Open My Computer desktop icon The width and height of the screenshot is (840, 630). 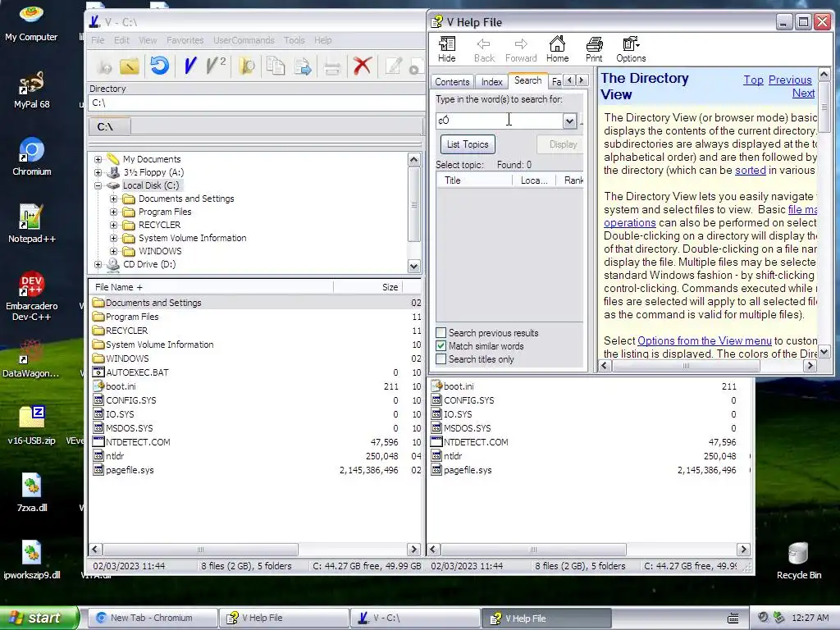pyautogui.click(x=31, y=22)
